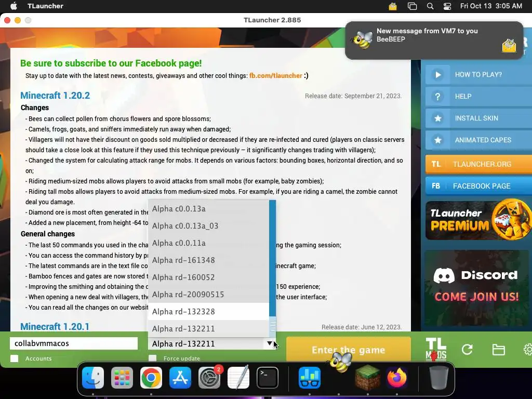Pick Alpha rd-132211 in dropdown list

click(208, 328)
